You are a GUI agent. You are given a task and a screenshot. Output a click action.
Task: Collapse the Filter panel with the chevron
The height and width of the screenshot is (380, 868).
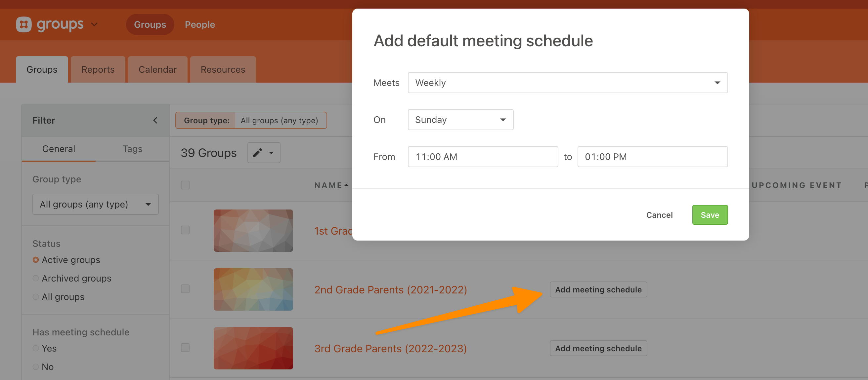click(155, 120)
